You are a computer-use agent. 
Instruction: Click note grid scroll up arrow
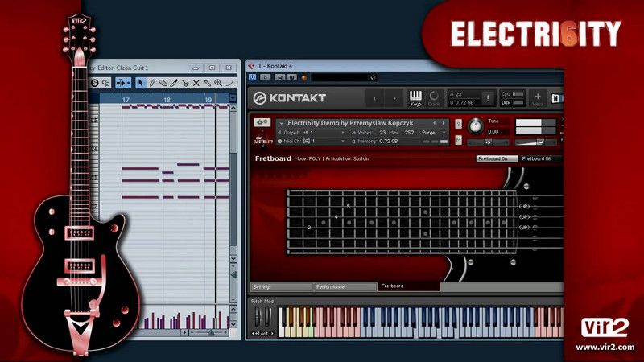(233, 108)
